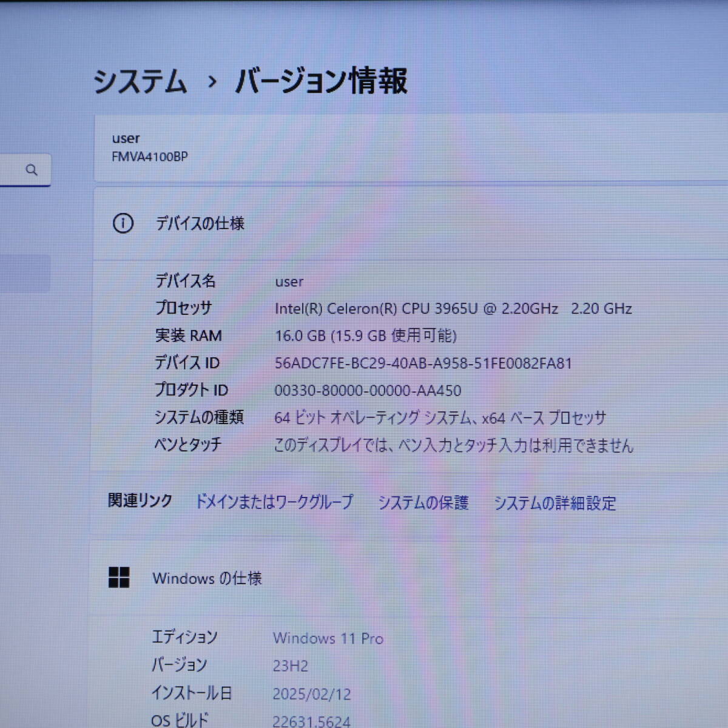This screenshot has width=728, height=728.
Task: Click the プロダクト ID label
Action: pos(191,390)
